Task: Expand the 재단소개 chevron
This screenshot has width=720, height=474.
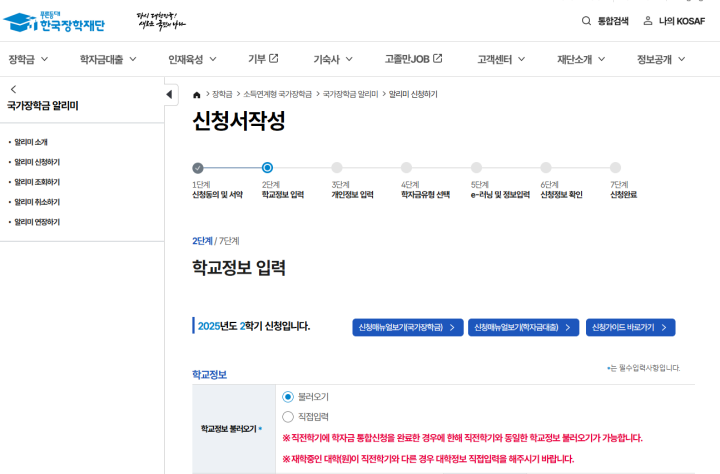Action: pyautogui.click(x=602, y=59)
